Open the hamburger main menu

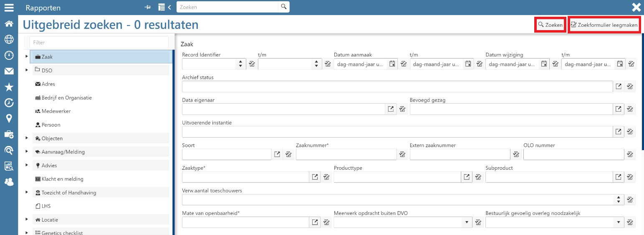9,7
